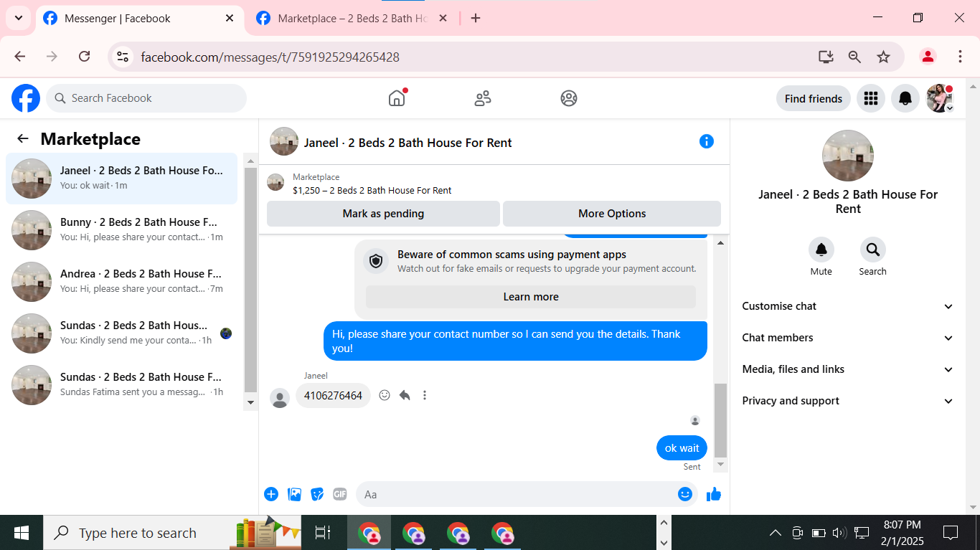Open install app icon in address bar
980x550 pixels.
(826, 57)
